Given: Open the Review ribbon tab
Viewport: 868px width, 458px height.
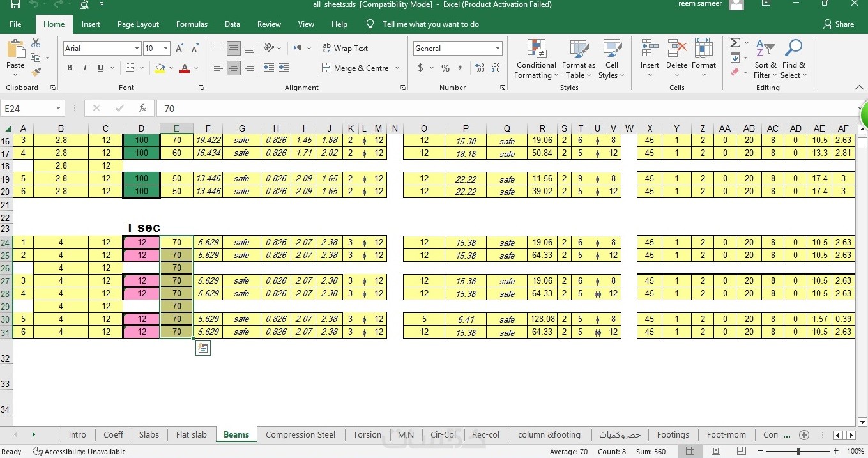Looking at the screenshot, I should pos(269,24).
